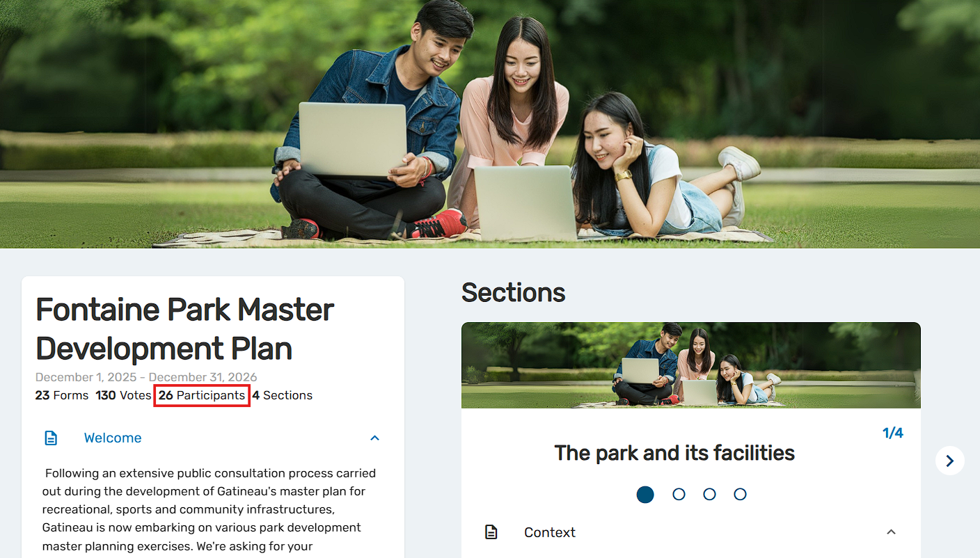
Task: Click the 4 Sections counter
Action: (282, 395)
